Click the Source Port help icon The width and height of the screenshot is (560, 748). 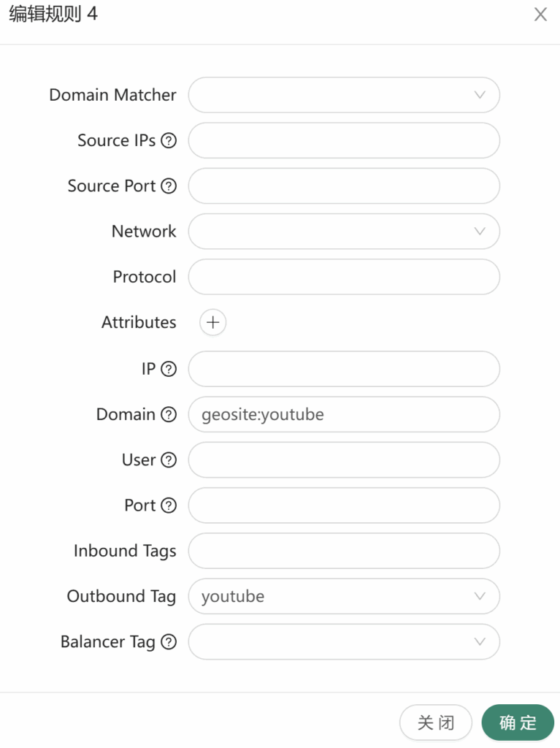click(x=169, y=186)
